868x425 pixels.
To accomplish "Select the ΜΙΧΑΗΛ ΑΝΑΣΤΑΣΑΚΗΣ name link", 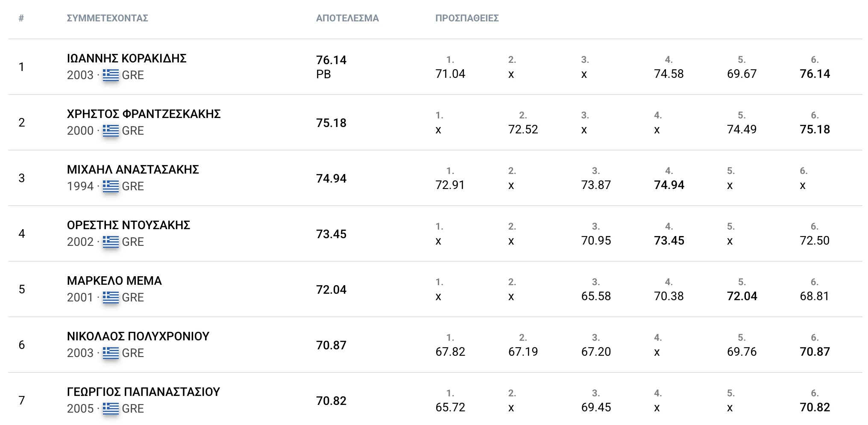I will [133, 170].
